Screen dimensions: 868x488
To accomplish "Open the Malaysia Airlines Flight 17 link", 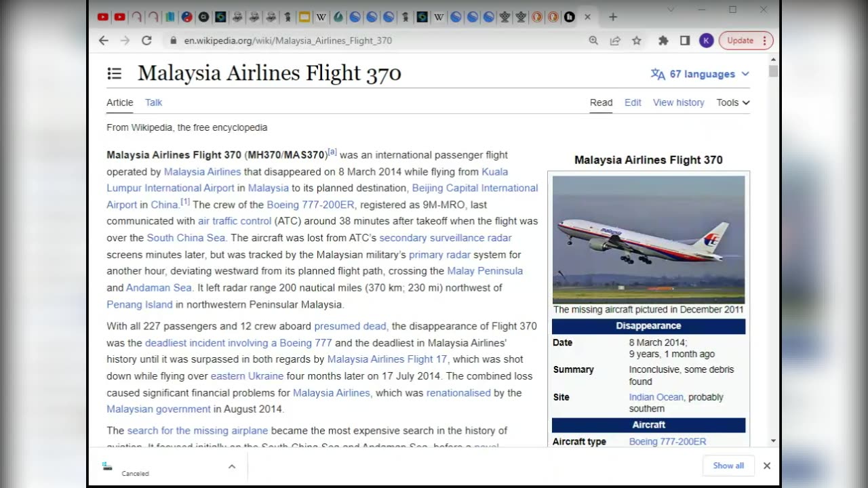I will coord(387,359).
